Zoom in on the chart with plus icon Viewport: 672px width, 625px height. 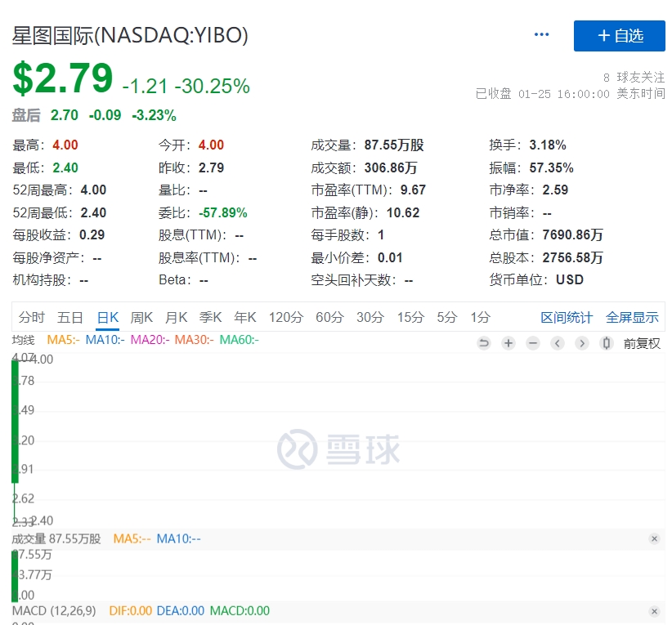click(x=508, y=343)
